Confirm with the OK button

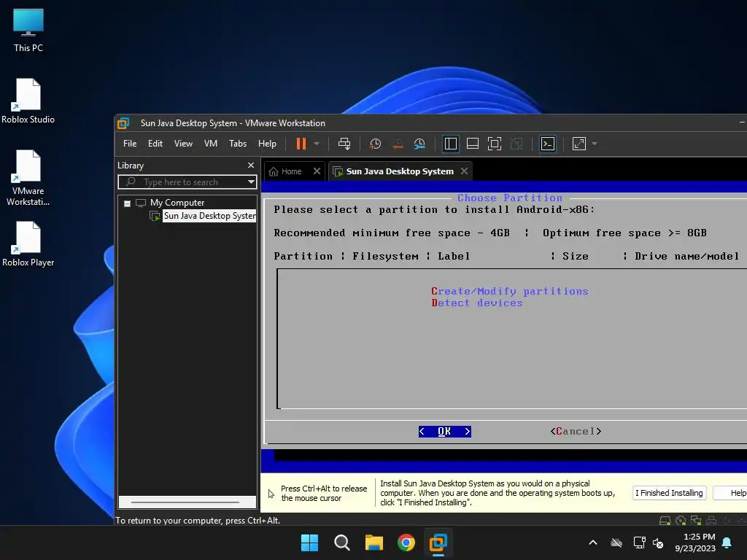coord(444,432)
